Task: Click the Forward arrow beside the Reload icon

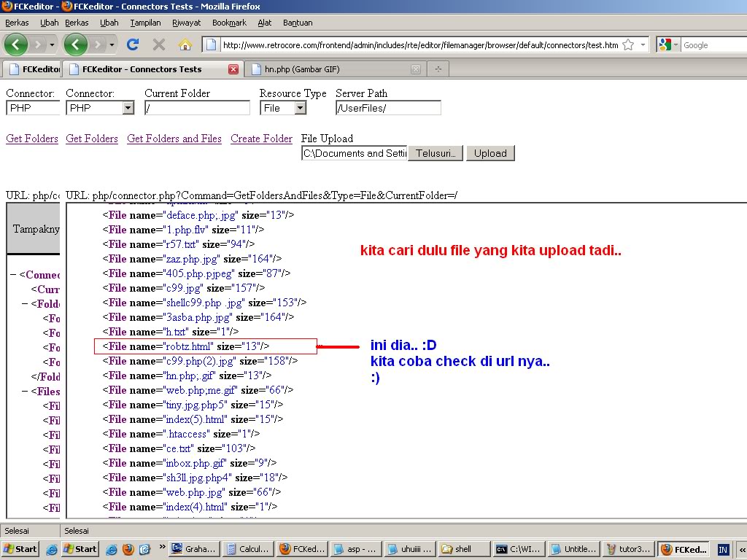Action: click(x=97, y=44)
